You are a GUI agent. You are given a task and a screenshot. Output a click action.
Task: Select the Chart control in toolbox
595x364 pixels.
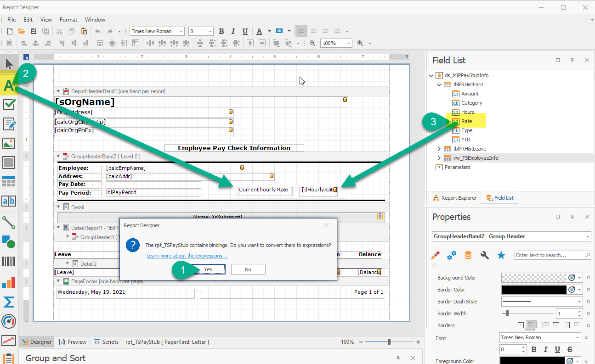9,282
